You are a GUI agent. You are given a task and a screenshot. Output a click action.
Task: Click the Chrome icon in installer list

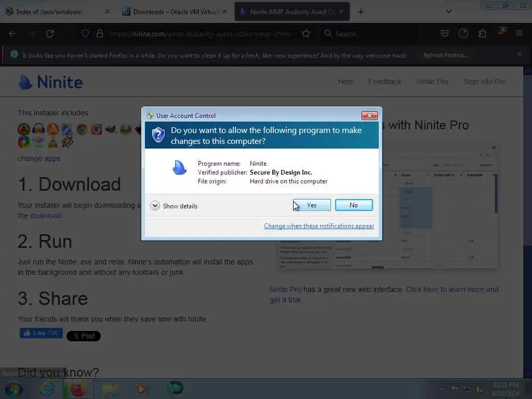tap(82, 129)
